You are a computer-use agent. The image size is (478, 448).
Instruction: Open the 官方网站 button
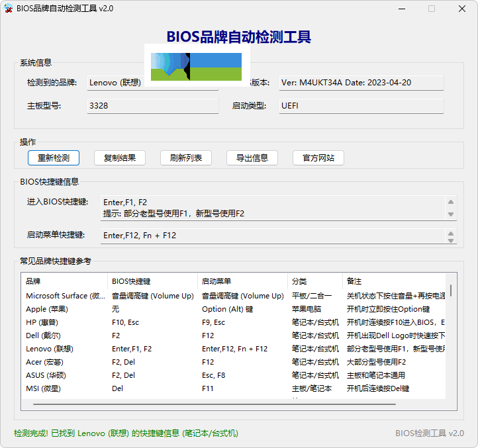pyautogui.click(x=318, y=157)
